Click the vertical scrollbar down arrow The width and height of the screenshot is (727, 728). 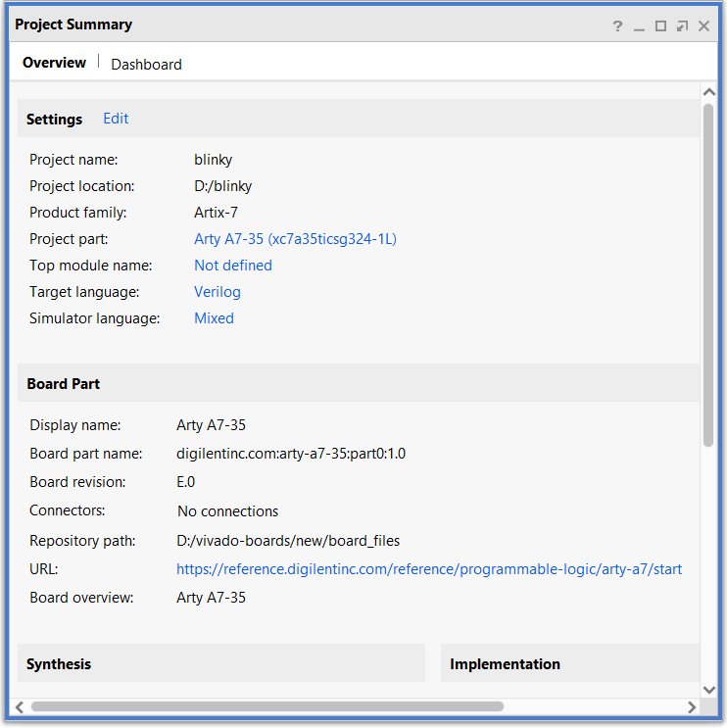tap(708, 690)
